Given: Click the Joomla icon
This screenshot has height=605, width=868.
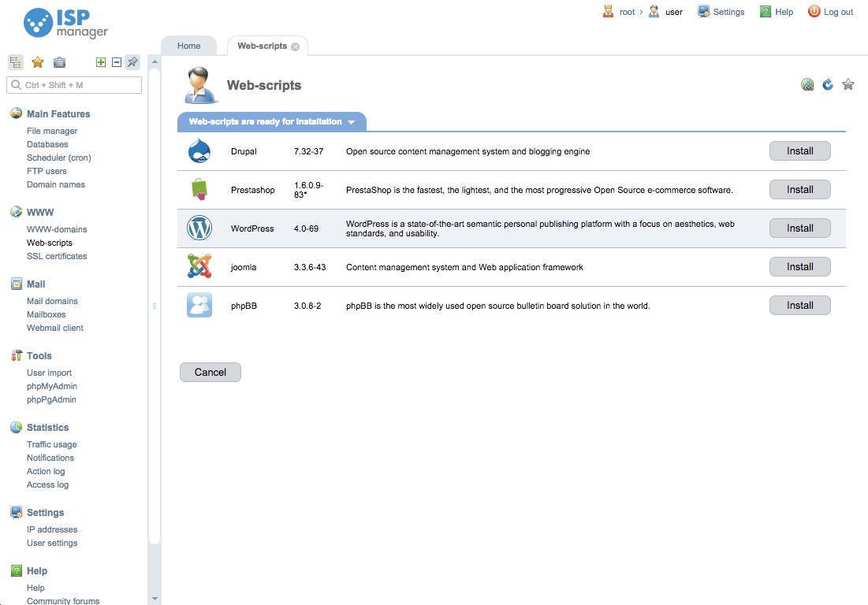Looking at the screenshot, I should tap(199, 266).
